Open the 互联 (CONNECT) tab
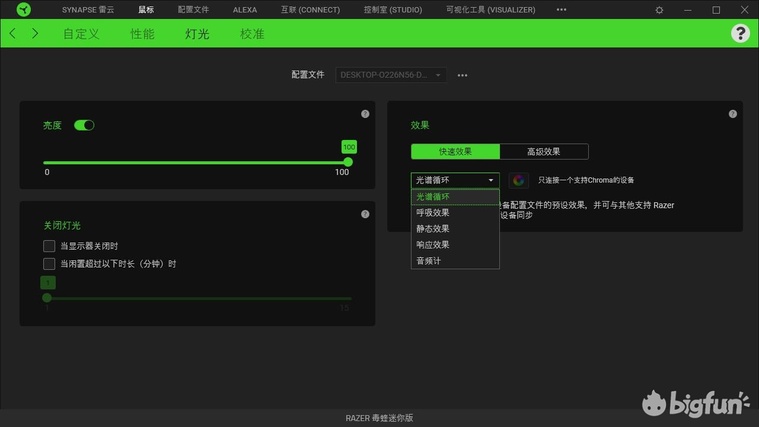This screenshot has width=759, height=427. [x=310, y=10]
